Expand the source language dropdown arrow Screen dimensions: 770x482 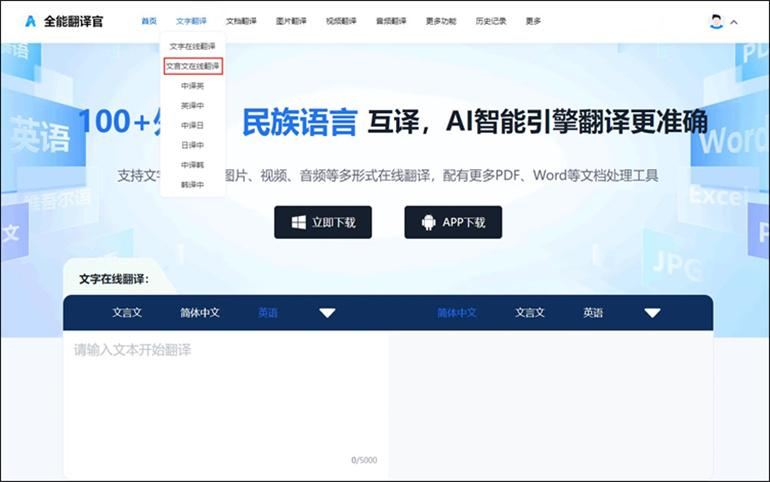[327, 313]
